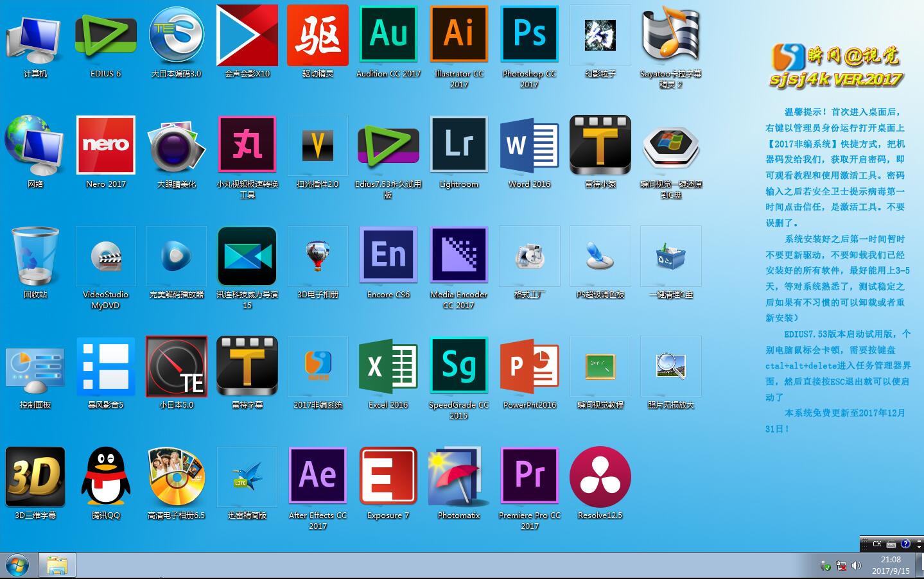Click the language bar keyboard icon
This screenshot has height=579, width=924.
[891, 544]
